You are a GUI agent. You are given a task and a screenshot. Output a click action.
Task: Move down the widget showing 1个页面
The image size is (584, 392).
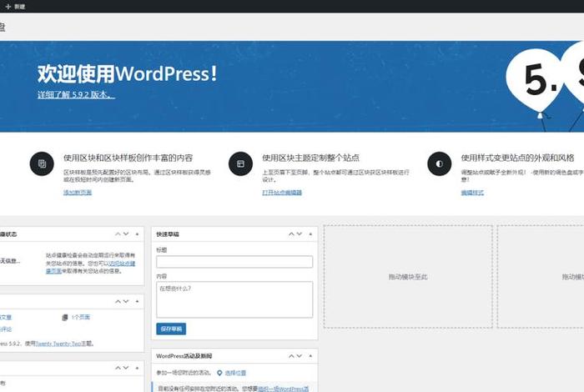point(126,301)
